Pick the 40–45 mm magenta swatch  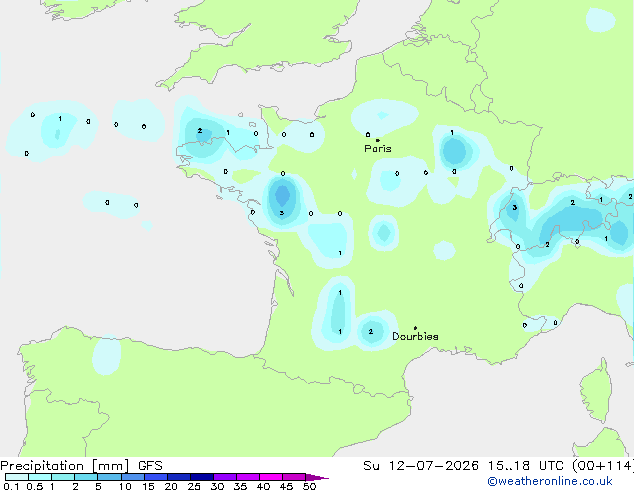(271, 477)
